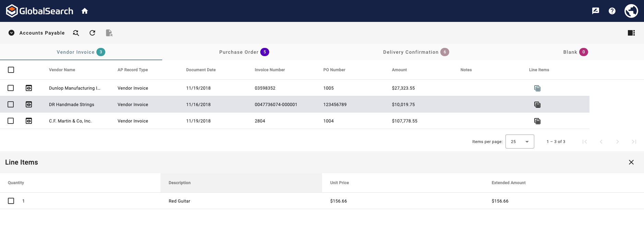Switch to the Purchase Order tab
Viewport: 644px width, 232px height.
click(x=243, y=52)
